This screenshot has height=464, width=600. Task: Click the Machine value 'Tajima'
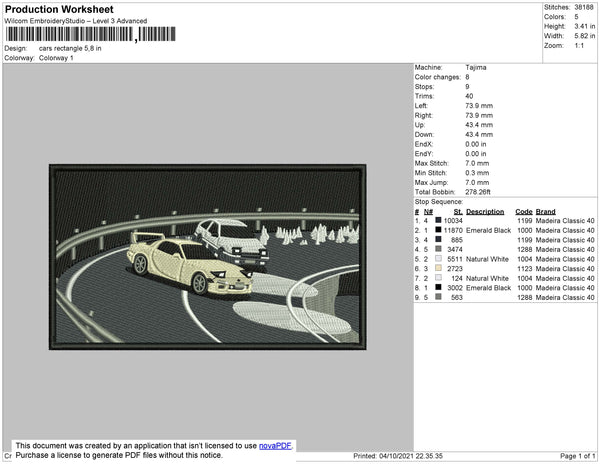pyautogui.click(x=476, y=67)
